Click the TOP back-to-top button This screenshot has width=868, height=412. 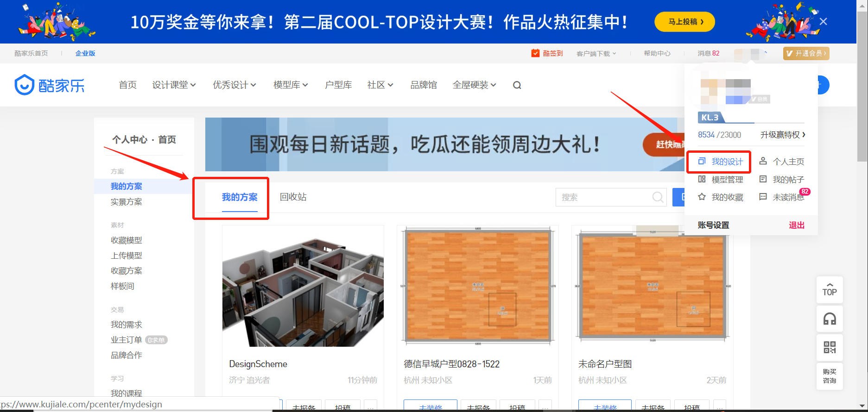(x=830, y=290)
